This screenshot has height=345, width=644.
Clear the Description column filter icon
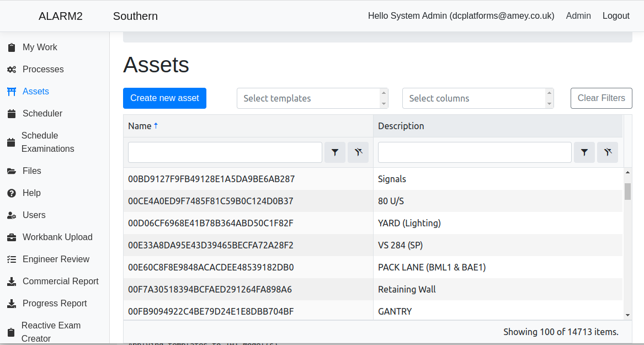coord(608,152)
